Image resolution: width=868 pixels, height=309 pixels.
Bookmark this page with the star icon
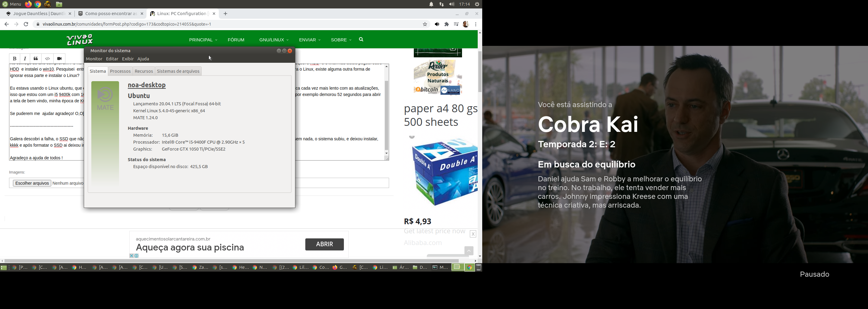pos(425,24)
